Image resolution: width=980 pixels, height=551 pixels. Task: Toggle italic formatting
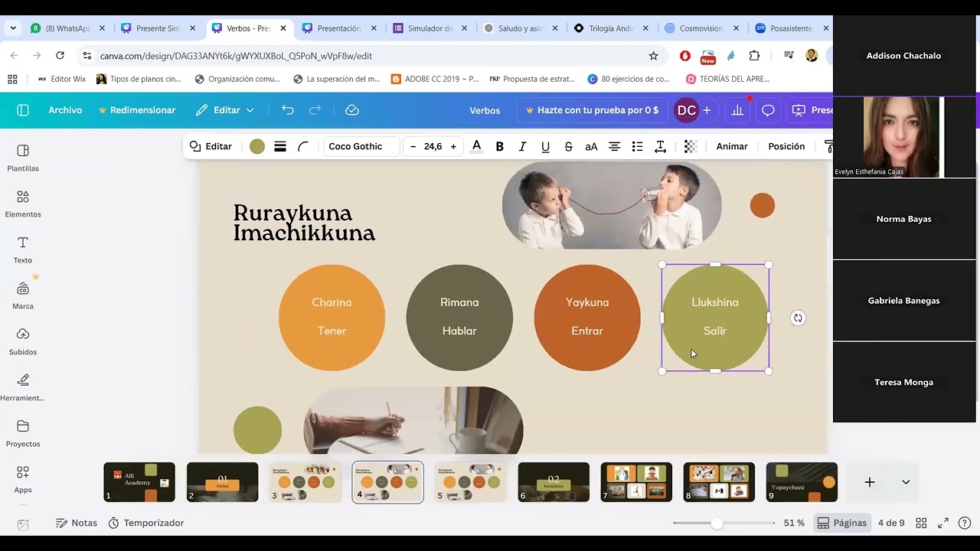click(522, 146)
